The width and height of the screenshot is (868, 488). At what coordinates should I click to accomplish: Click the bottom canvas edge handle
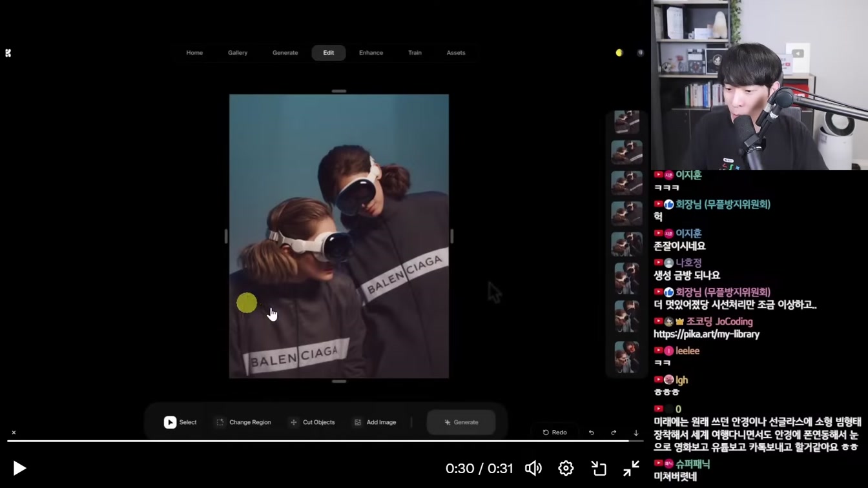(339, 381)
